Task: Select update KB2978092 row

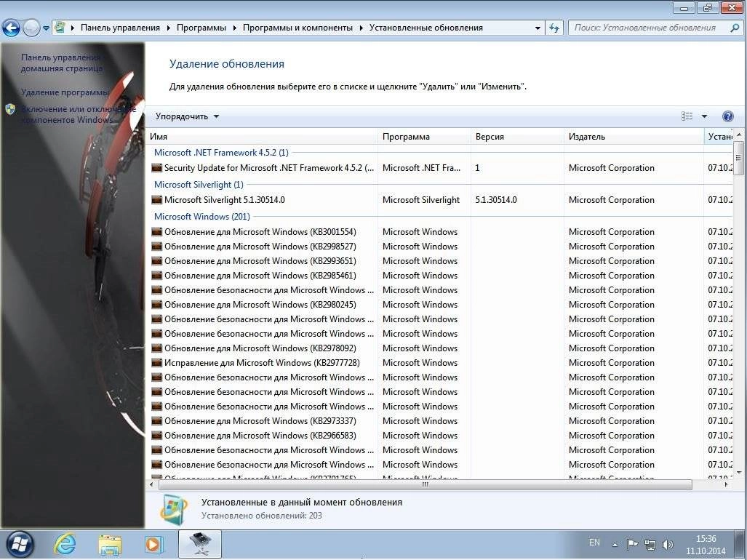Action: click(440, 348)
